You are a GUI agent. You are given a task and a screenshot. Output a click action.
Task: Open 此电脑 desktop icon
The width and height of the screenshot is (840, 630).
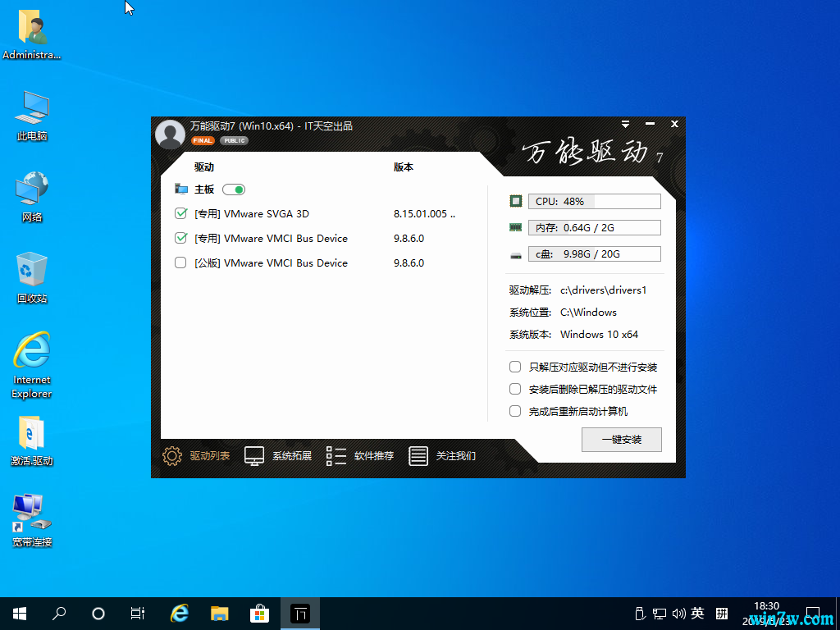pos(32,116)
